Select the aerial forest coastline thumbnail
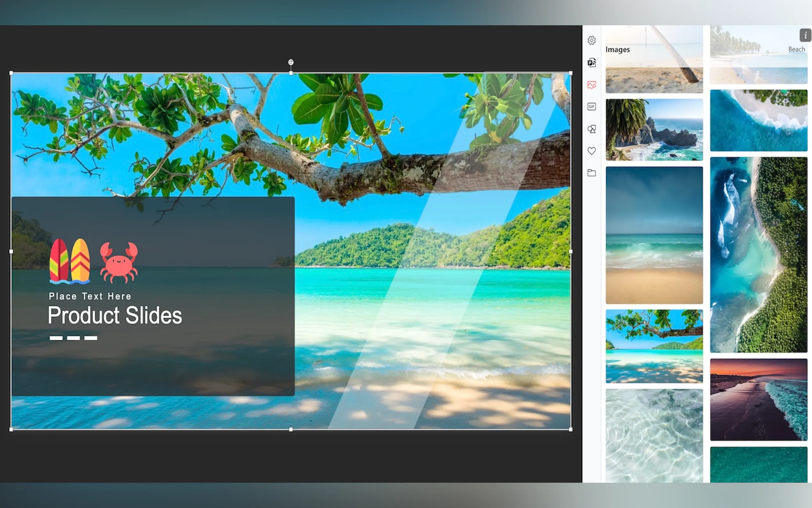 (x=758, y=254)
